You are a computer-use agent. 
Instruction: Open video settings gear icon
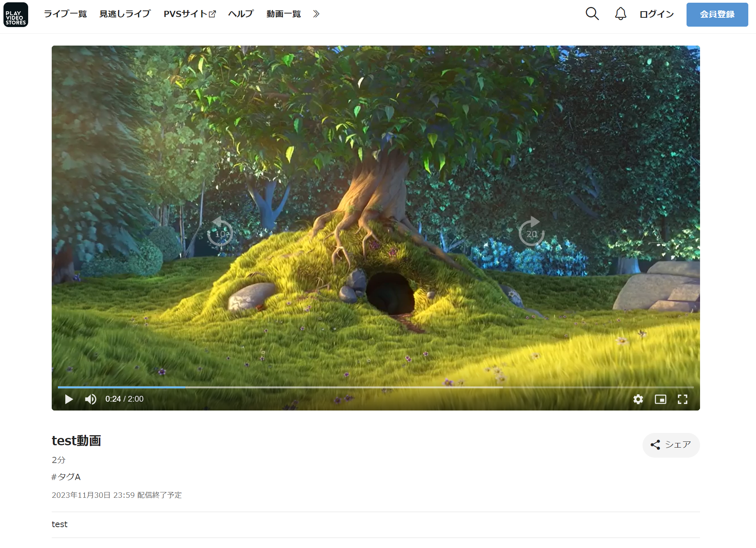[x=638, y=399]
